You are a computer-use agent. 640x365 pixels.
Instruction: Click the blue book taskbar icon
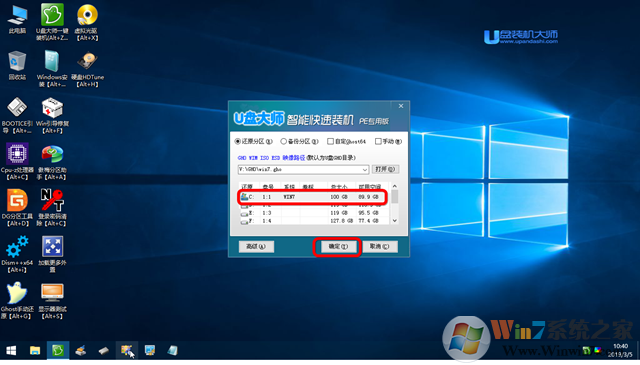tap(173, 351)
